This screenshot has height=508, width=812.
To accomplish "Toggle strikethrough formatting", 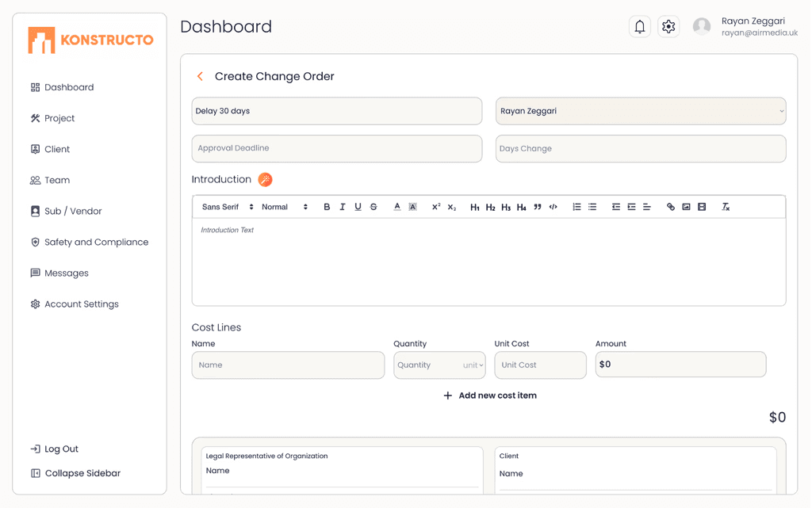I will pos(373,207).
